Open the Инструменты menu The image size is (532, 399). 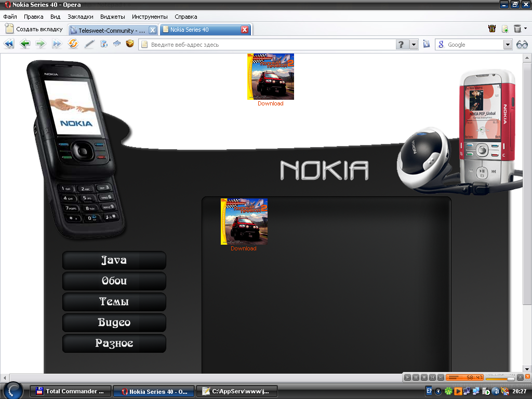(x=150, y=17)
